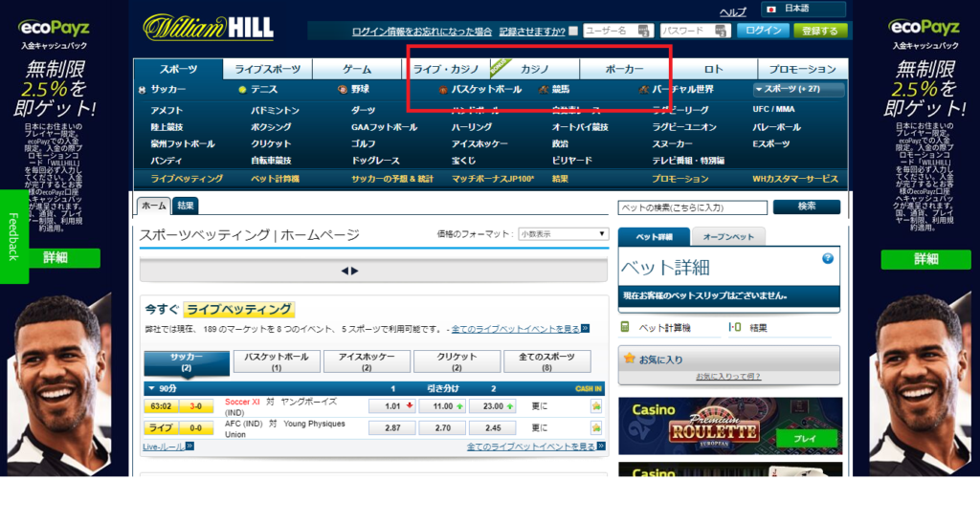The height and width of the screenshot is (523, 980).
Task: Click the パスワード password field
Action: (x=695, y=31)
